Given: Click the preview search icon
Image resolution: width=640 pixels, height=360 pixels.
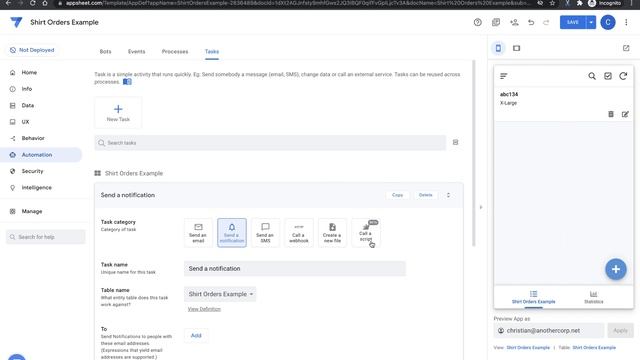Looking at the screenshot, I should 592,76.
